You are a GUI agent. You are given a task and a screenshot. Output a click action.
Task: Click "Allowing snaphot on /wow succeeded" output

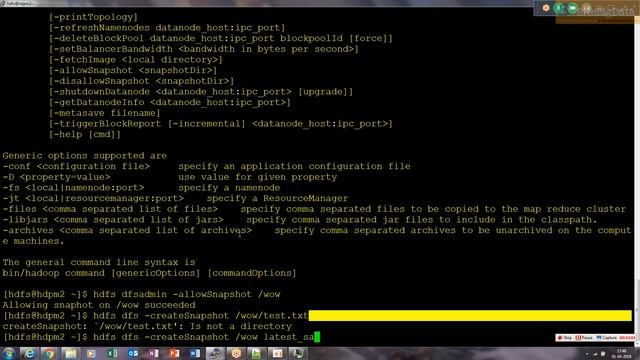[x=99, y=305]
